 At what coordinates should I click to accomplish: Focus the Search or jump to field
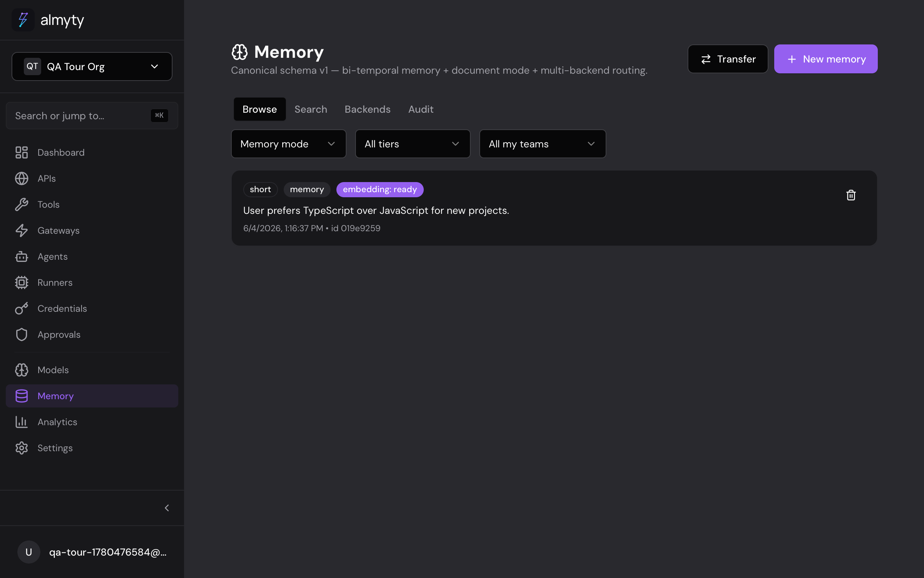pos(92,116)
